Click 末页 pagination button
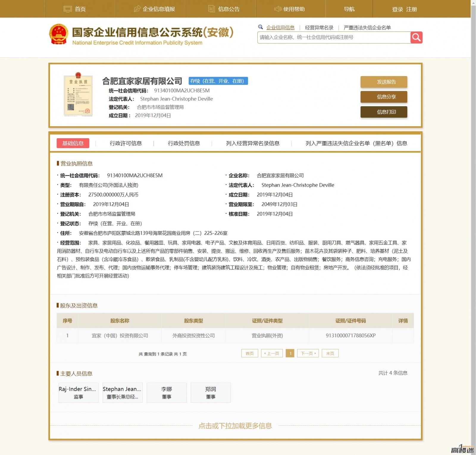Image resolution: width=476 pixels, height=455 pixels. (330, 353)
